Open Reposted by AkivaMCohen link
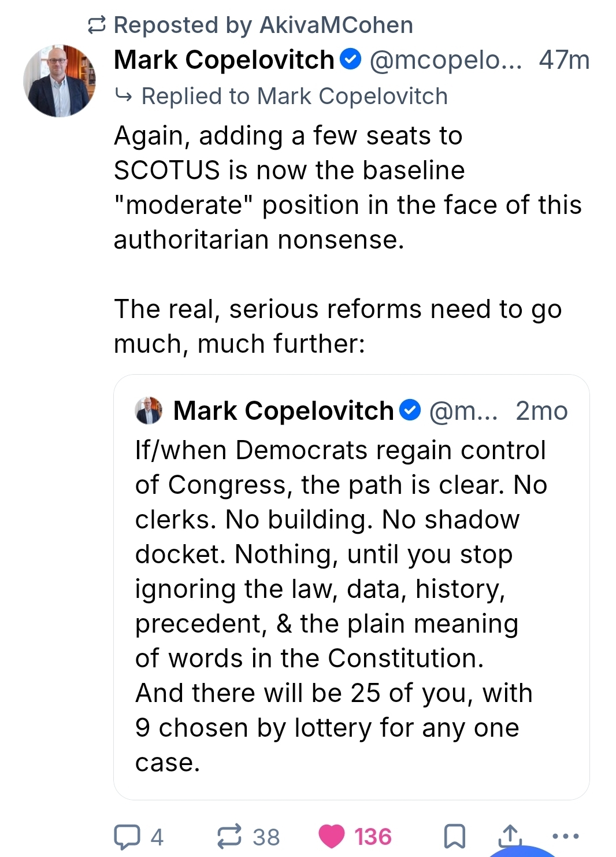 point(263,25)
